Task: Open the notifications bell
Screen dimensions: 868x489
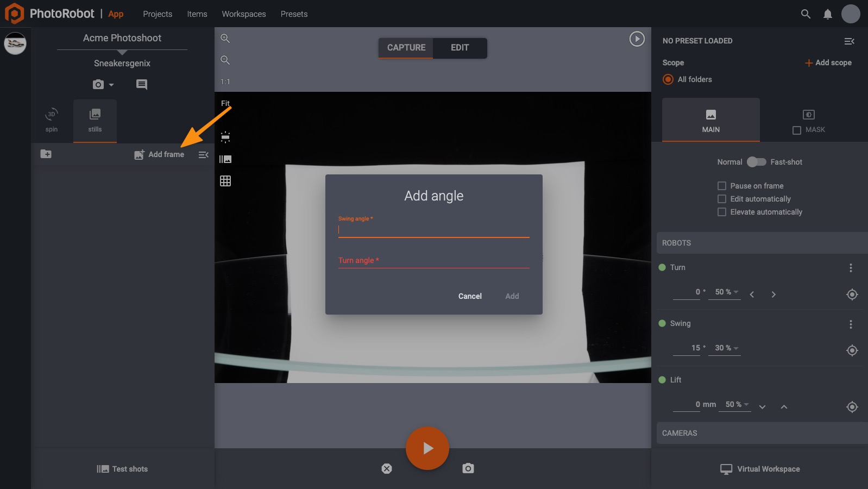Action: [x=827, y=14]
